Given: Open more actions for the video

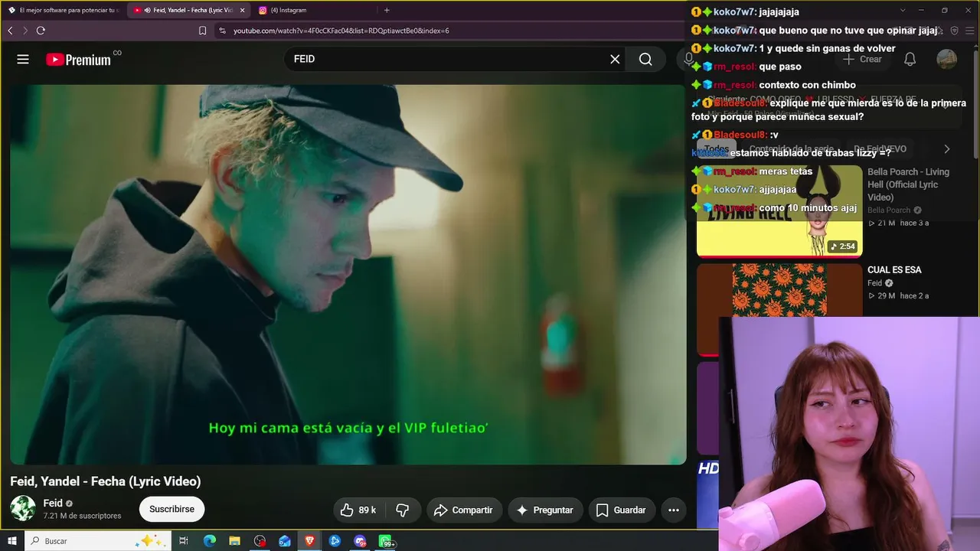Looking at the screenshot, I should pos(674,510).
